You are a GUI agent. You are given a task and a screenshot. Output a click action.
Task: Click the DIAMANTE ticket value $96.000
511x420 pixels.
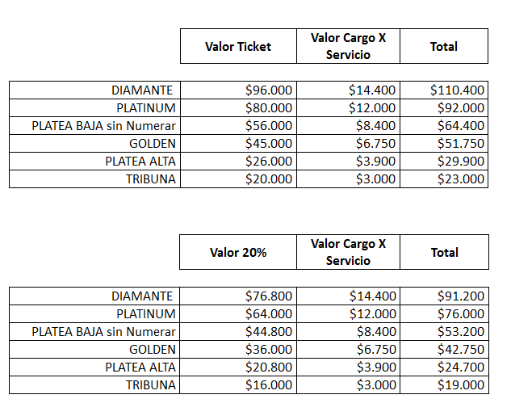coord(269,90)
